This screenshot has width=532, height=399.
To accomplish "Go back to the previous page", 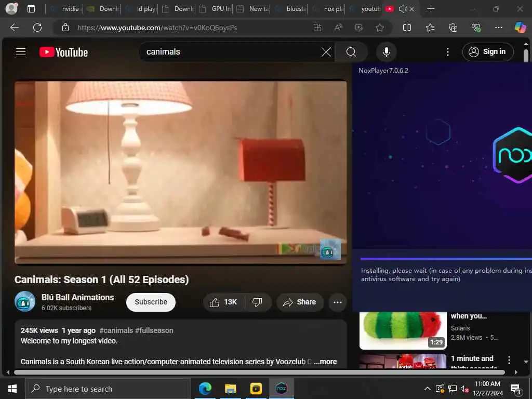I will (x=14, y=28).
